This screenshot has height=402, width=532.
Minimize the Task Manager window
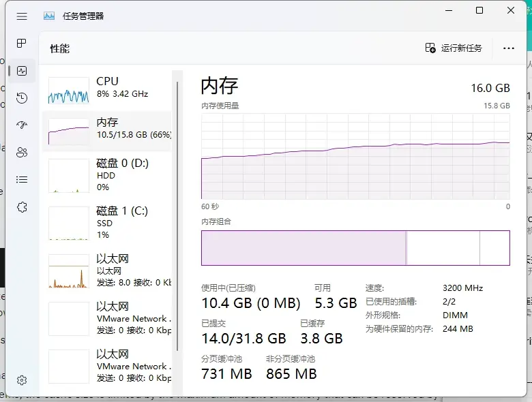449,10
